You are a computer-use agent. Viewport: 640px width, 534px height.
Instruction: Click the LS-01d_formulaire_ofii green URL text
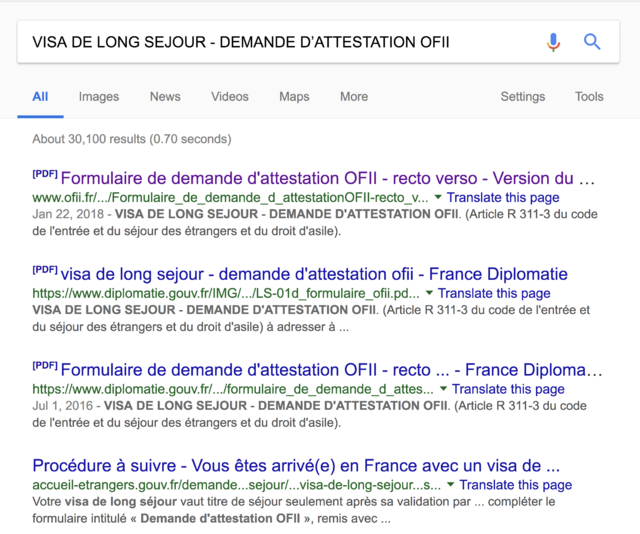coord(226,294)
